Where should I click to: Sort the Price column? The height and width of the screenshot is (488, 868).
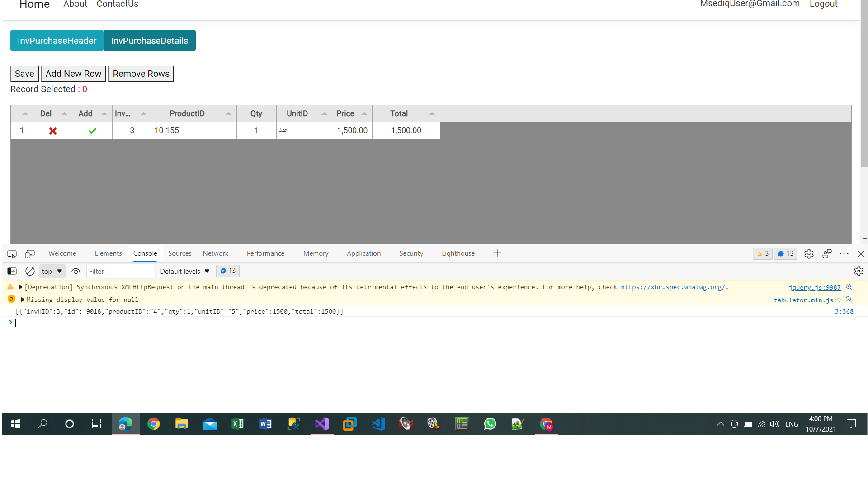365,113
